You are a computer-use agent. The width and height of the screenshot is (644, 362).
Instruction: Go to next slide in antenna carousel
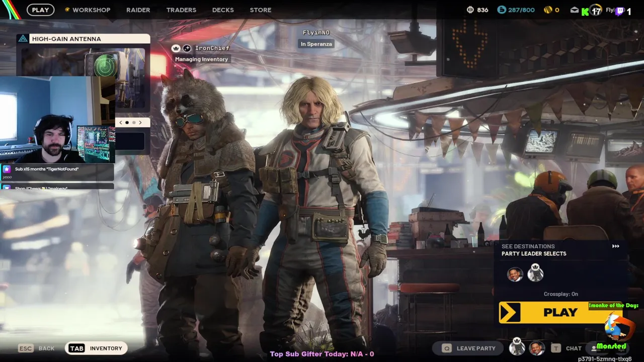(x=140, y=123)
